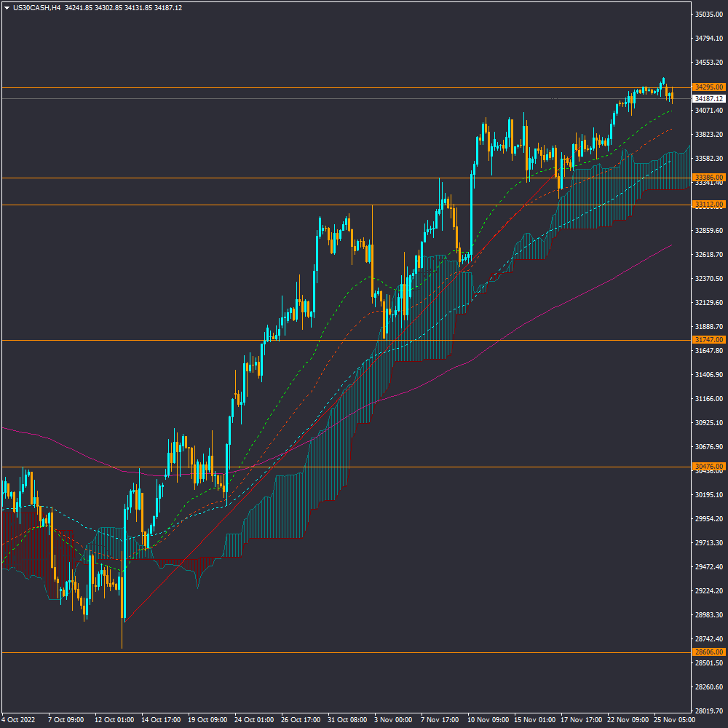Click the 28019.70 value on the price scale
728x728 pixels.
coord(708,711)
